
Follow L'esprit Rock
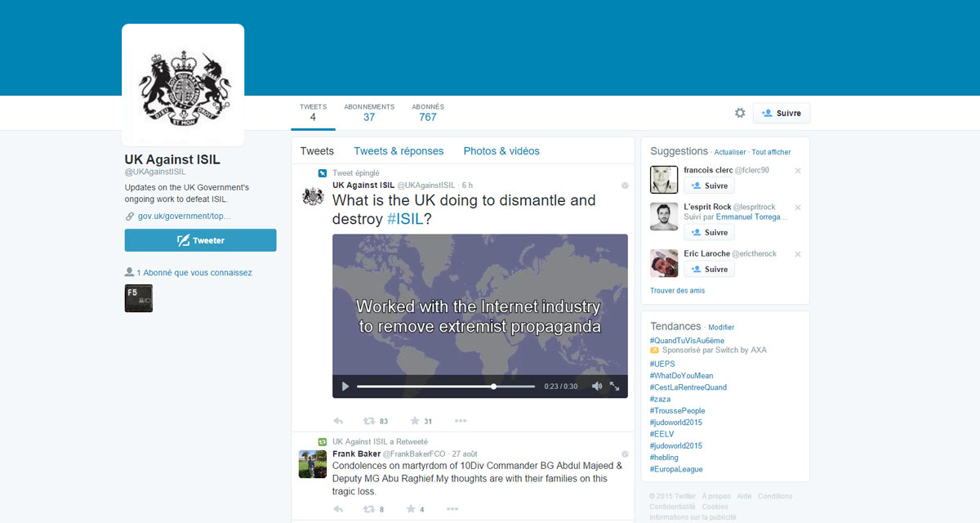click(709, 233)
